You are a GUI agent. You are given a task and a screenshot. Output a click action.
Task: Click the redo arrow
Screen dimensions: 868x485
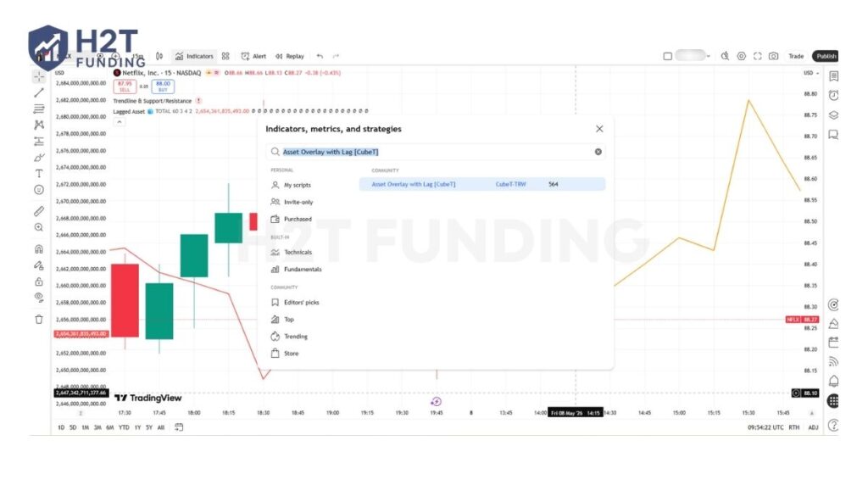(336, 56)
